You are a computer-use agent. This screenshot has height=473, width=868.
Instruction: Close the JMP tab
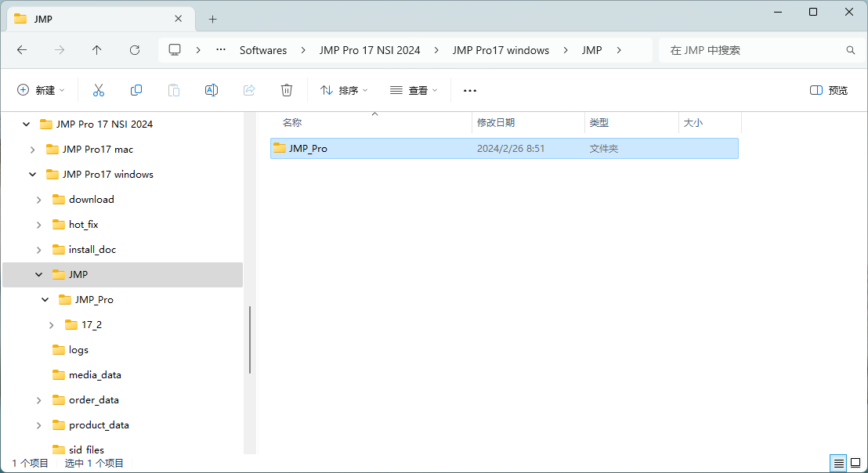(179, 19)
